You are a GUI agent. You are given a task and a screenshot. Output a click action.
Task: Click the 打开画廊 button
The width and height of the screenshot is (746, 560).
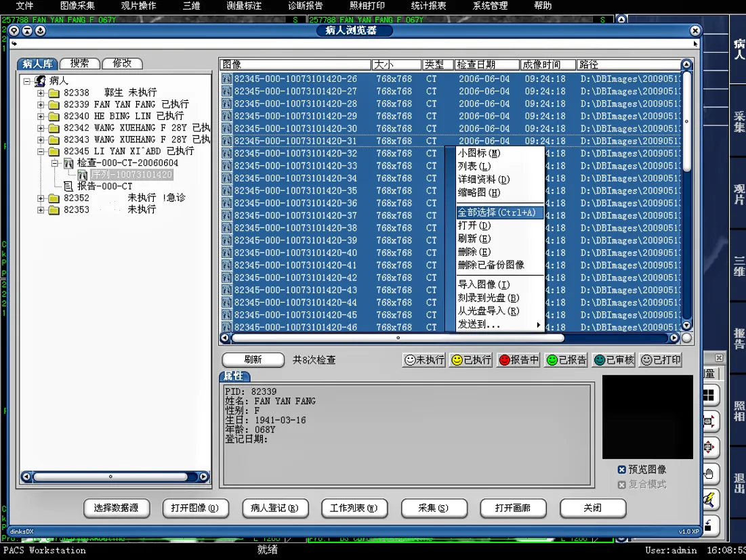click(513, 508)
